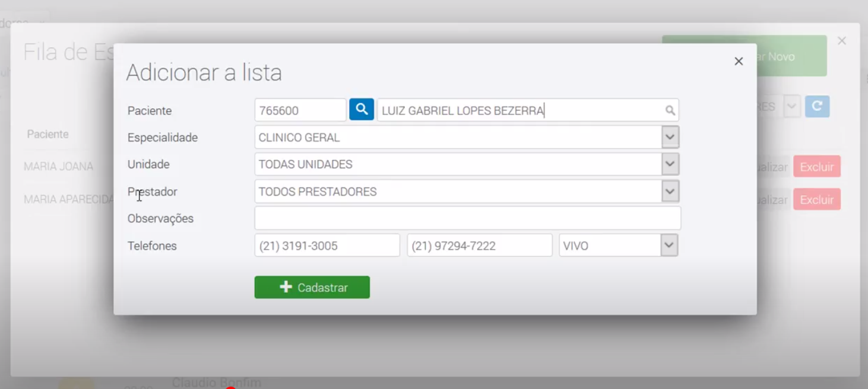Click the green Novo button in background
The height and width of the screenshot is (389, 868).
[x=745, y=56]
